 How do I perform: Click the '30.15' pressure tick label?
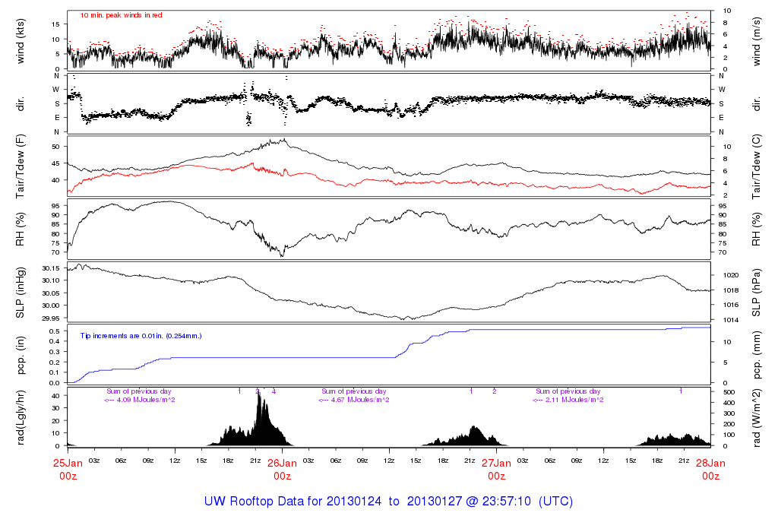point(51,268)
